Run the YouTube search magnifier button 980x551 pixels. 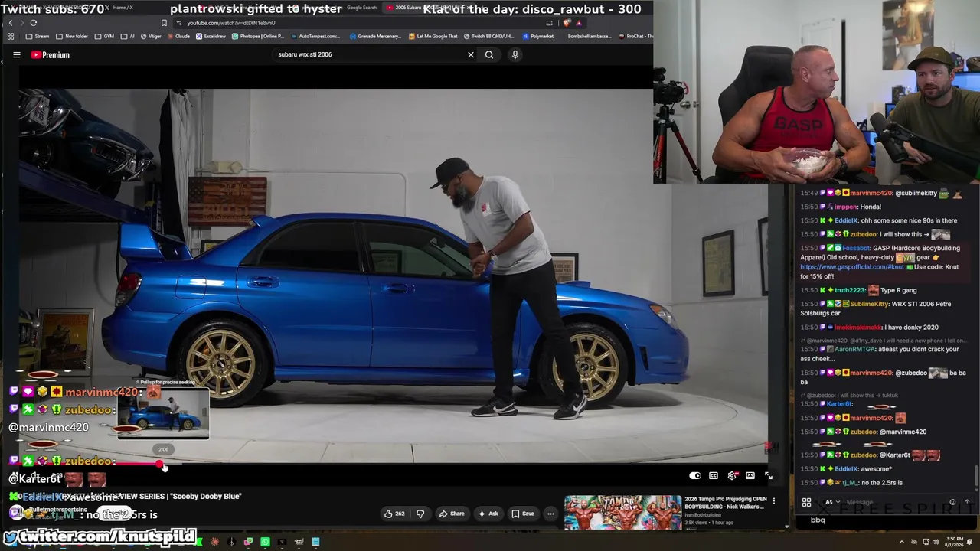[x=489, y=54]
